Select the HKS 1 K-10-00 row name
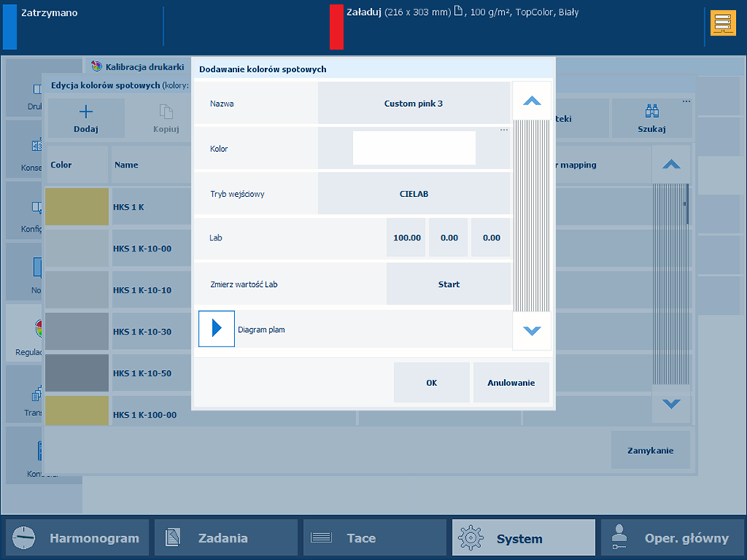The width and height of the screenshot is (747, 560). (x=142, y=248)
